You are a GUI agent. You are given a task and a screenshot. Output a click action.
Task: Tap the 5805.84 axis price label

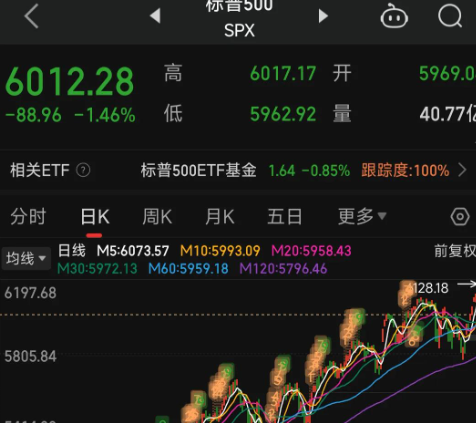(x=30, y=357)
